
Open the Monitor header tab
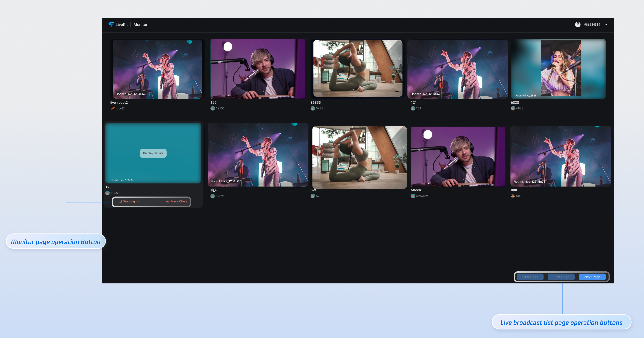pyautogui.click(x=140, y=25)
